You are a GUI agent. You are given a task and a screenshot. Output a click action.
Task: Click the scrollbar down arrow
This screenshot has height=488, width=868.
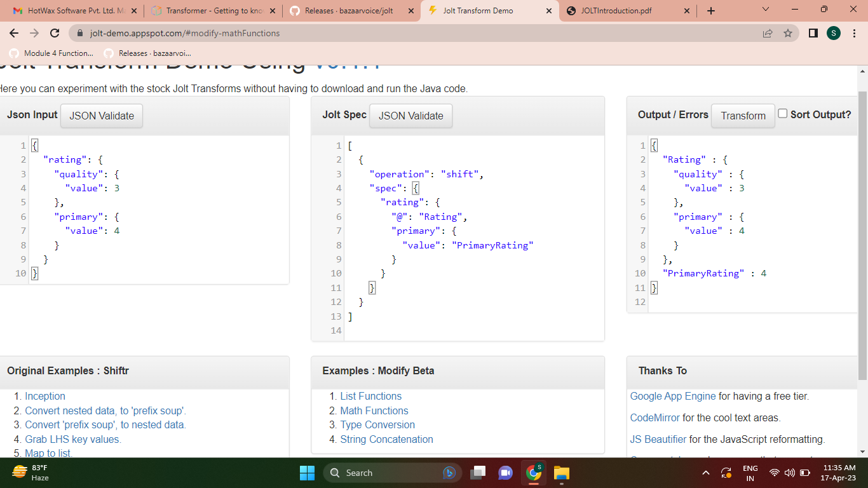862,452
